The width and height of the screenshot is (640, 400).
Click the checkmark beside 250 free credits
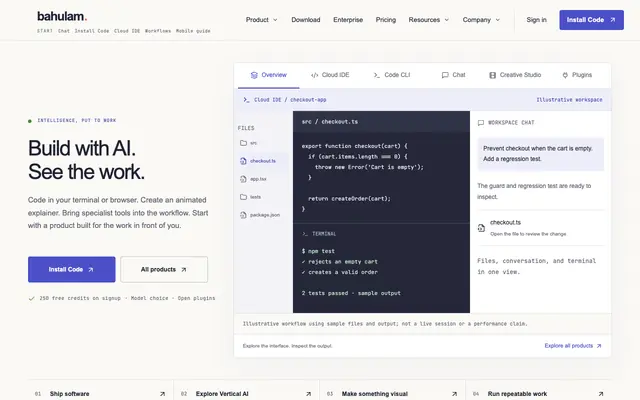tap(31, 298)
